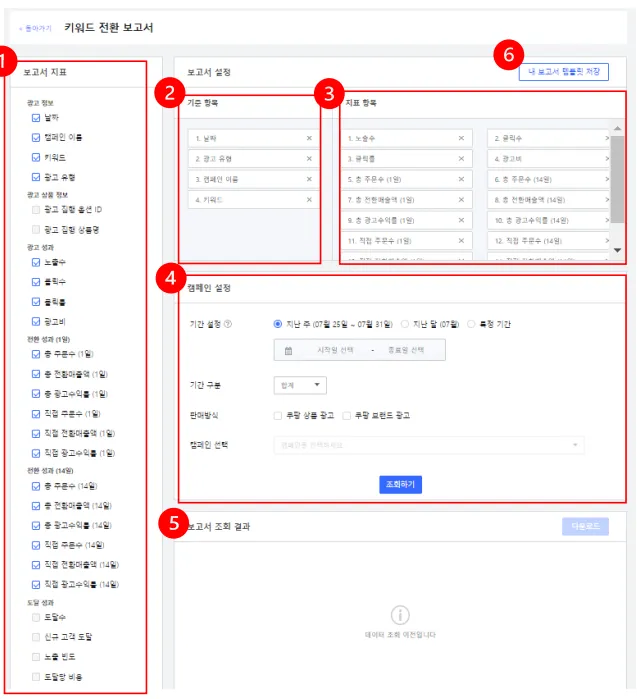The height and width of the screenshot is (699, 637).
Task: Toggle 직접 주문수 (1일) checkbox
Action: point(36,414)
